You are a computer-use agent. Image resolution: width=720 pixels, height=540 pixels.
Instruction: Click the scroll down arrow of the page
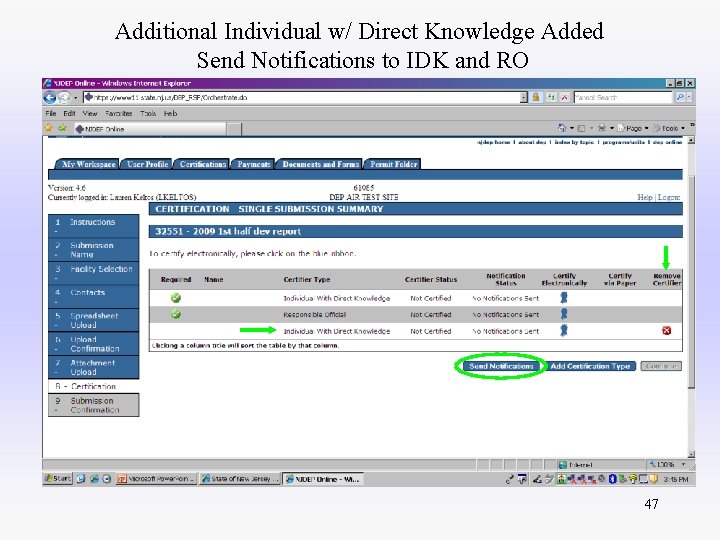coord(692,455)
